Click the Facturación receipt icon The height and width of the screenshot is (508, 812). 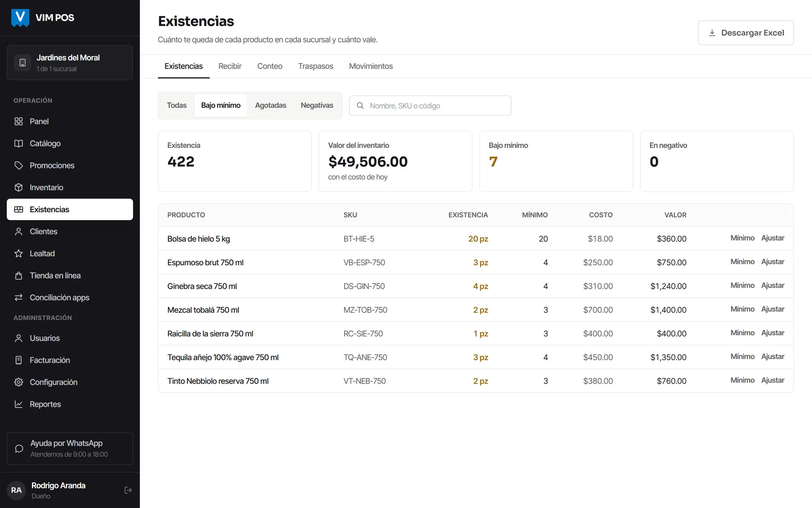19,360
